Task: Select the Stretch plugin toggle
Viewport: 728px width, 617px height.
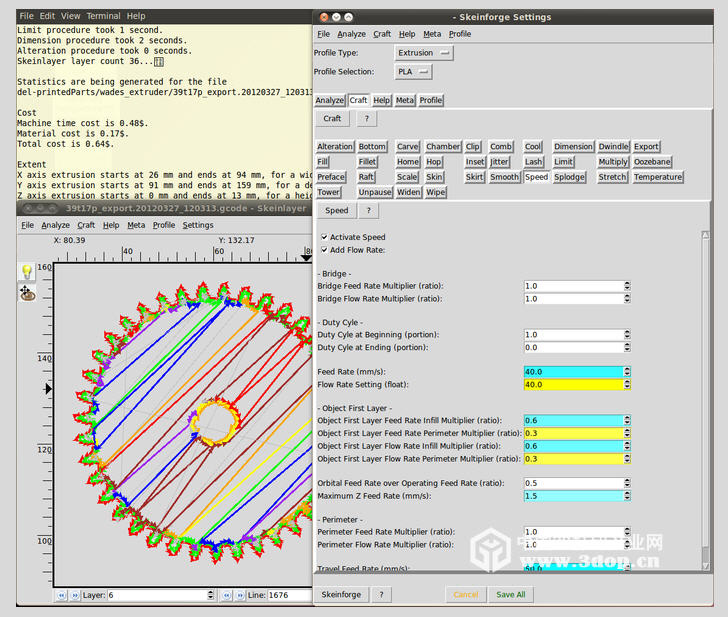Action: pyautogui.click(x=612, y=177)
